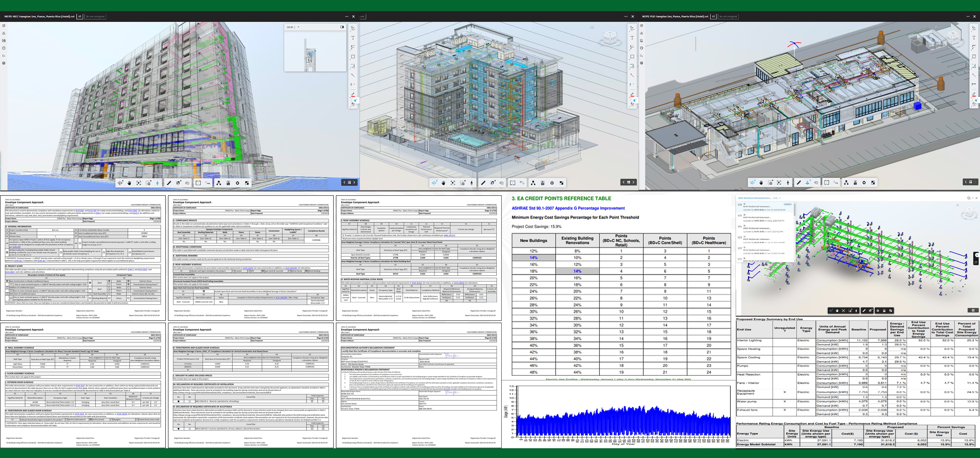Screen dimensions: 980x458
Task: Open the Layers icon in MEC left sidebar
Action: [x=4, y=63]
